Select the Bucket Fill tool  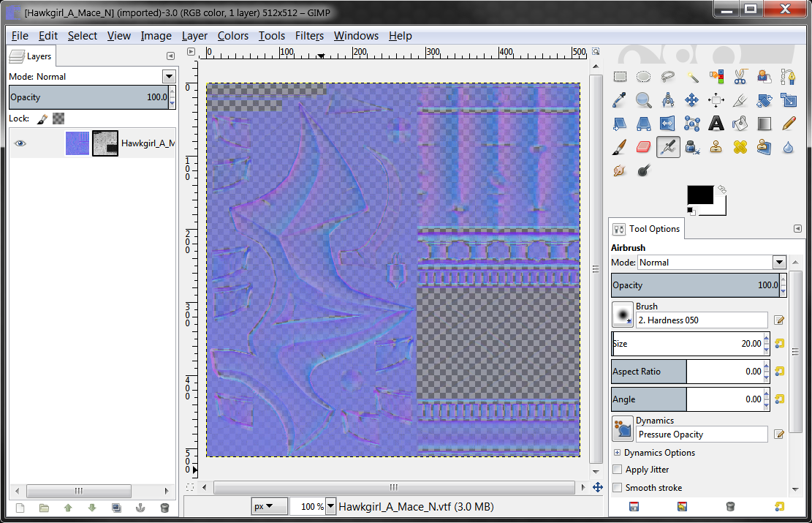click(x=740, y=124)
